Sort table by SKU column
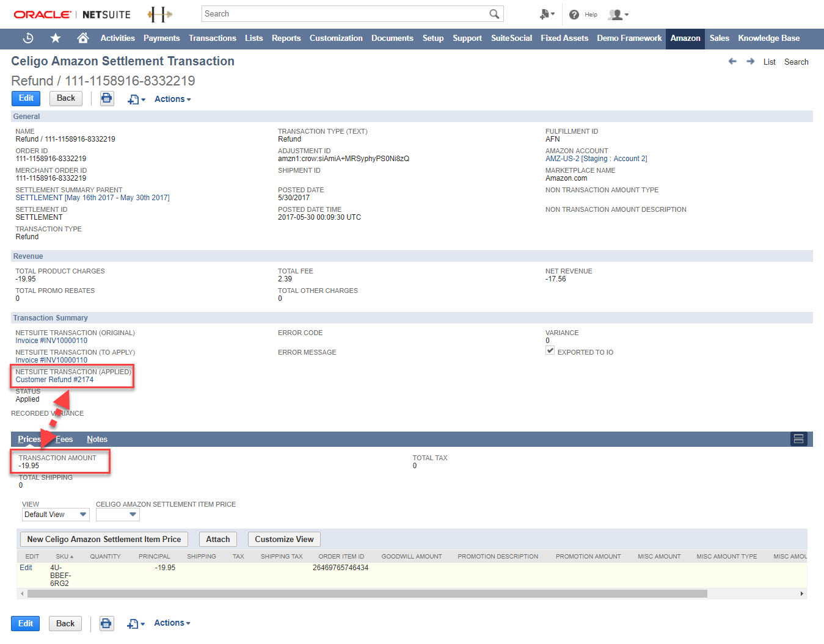 coord(64,556)
